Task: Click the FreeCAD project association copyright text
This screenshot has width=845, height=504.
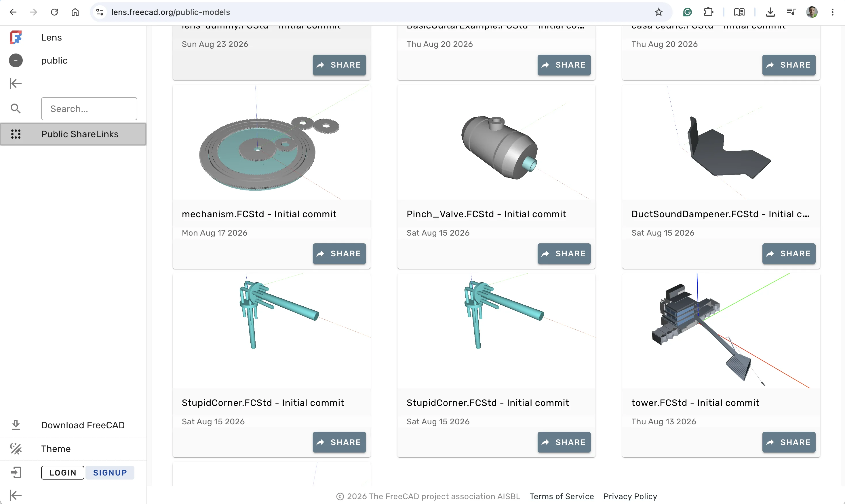Action: coord(428,496)
